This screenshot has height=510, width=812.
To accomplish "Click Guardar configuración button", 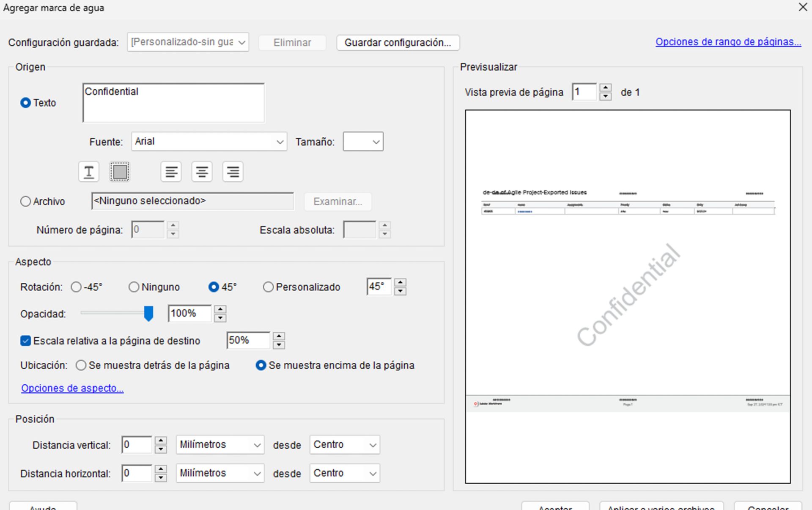I will point(398,42).
